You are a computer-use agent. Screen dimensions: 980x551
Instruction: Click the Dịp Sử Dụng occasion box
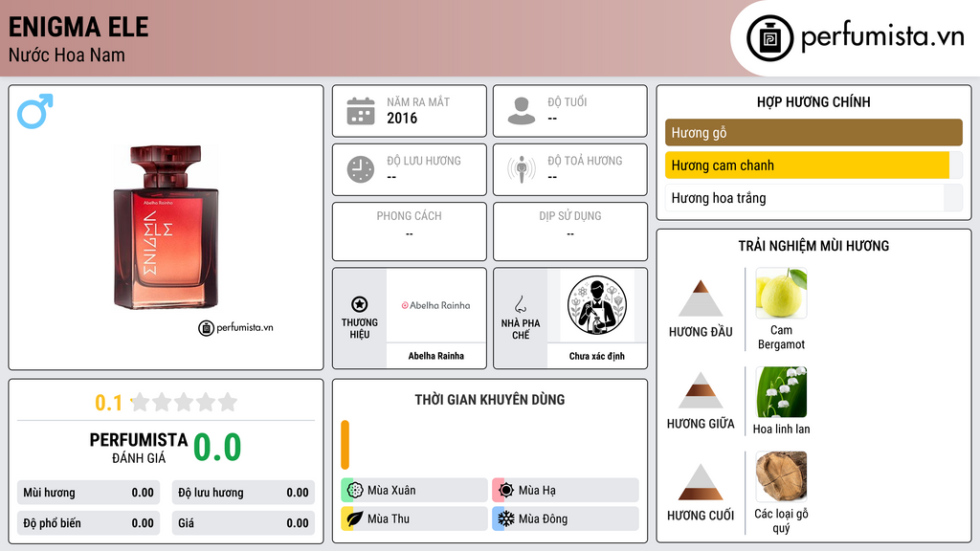coord(570,231)
